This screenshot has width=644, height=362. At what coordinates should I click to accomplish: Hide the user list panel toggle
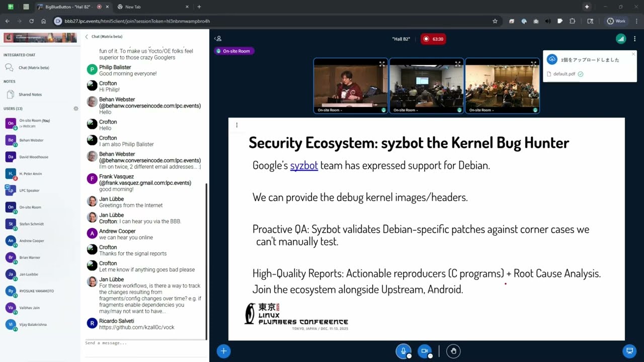point(218,39)
